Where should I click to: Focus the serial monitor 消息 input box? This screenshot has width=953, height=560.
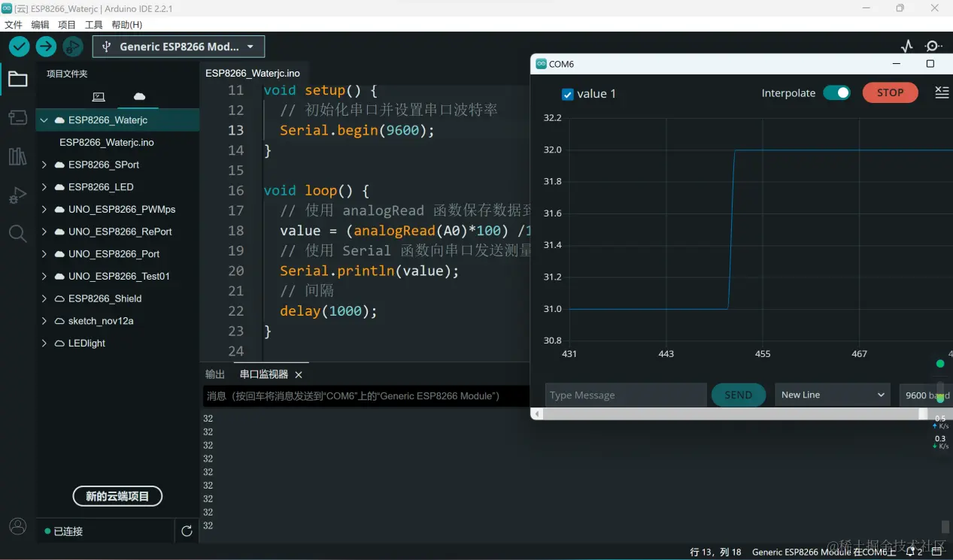[366, 396]
